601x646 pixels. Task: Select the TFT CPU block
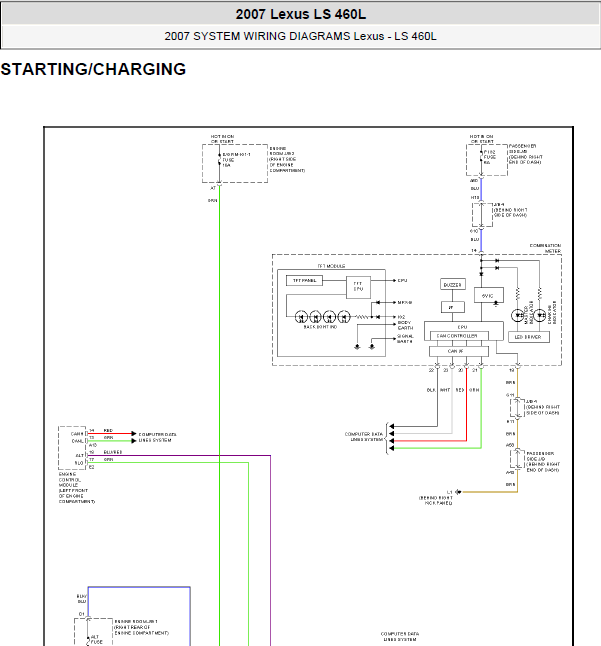(358, 287)
